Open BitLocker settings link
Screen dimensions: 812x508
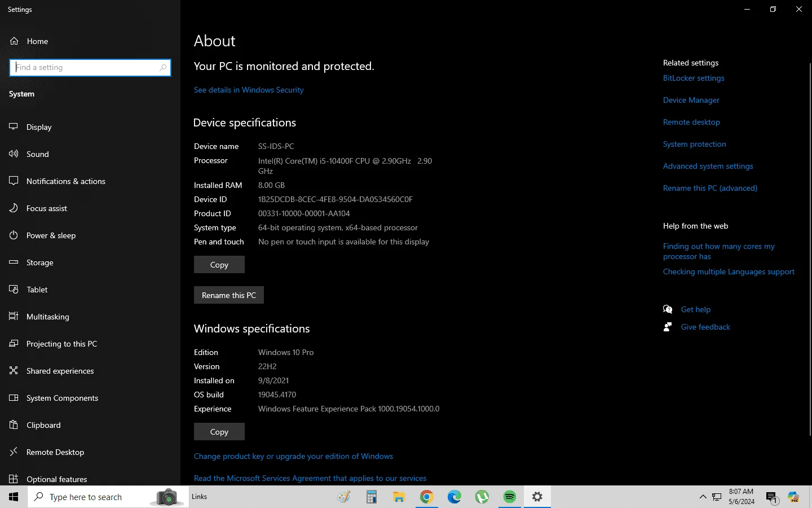pos(694,78)
